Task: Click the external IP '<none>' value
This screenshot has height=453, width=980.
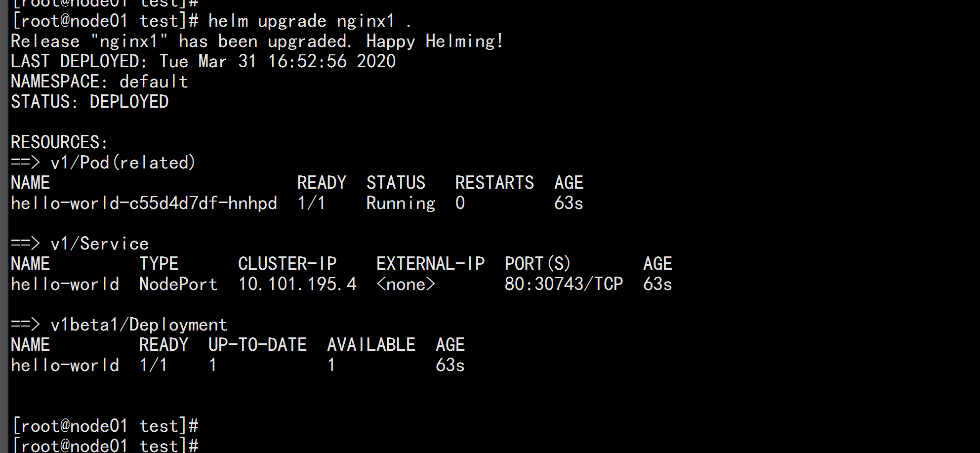Action: [406, 284]
